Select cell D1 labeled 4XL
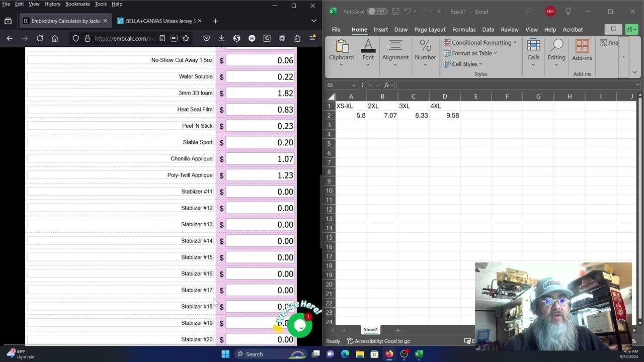644x362 pixels. coord(445,106)
